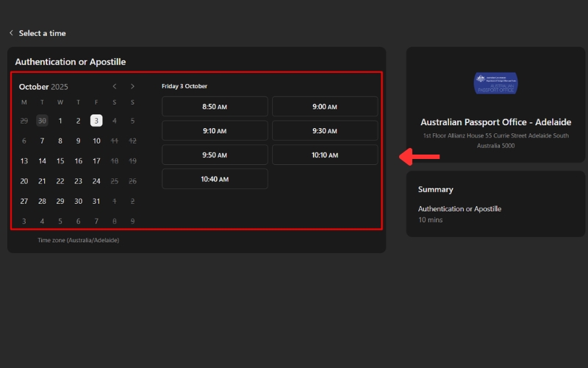
Task: Select October 24 in the calendar
Action: coord(96,181)
